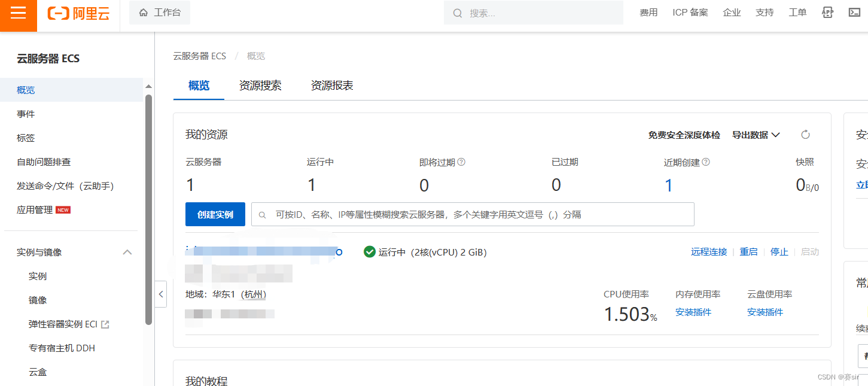Screen dimensions: 868x386
Task: Click the 近期创建 count 1
Action: (669, 186)
